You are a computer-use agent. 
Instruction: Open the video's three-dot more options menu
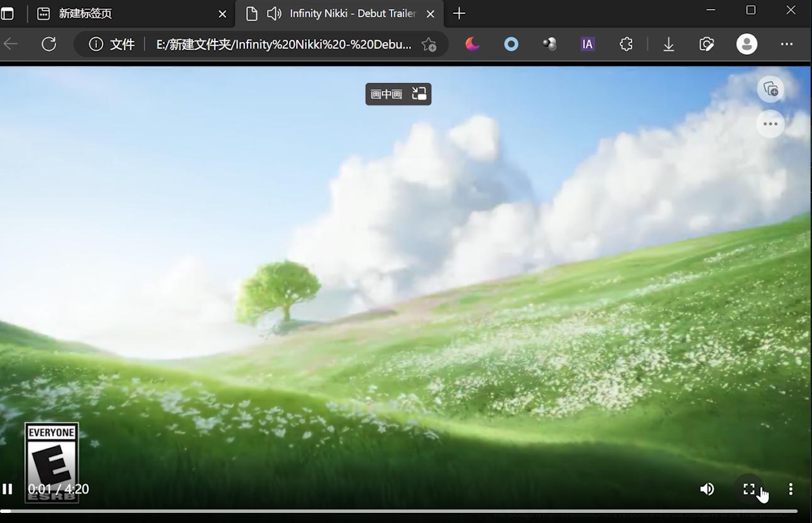(x=790, y=488)
